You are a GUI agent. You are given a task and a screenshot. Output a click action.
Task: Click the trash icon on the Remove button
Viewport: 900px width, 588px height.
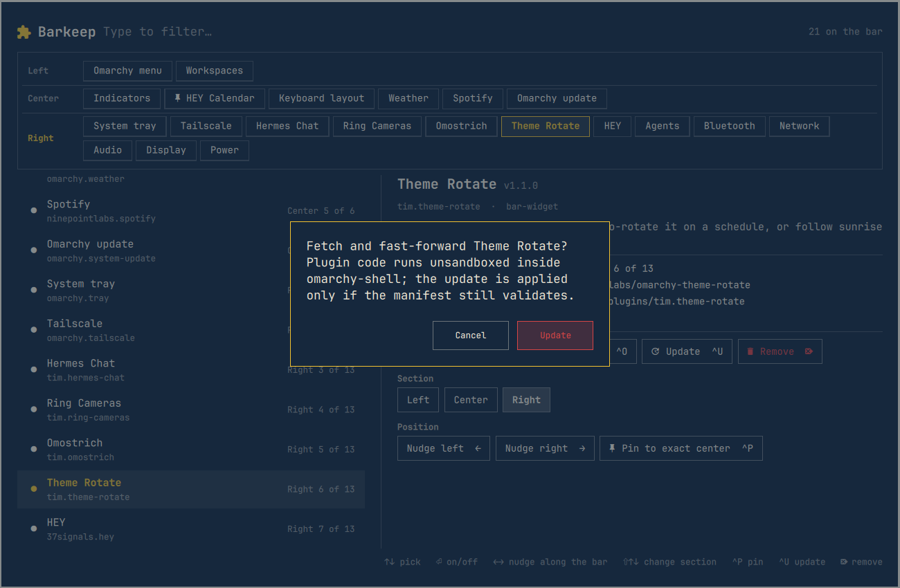coord(750,351)
